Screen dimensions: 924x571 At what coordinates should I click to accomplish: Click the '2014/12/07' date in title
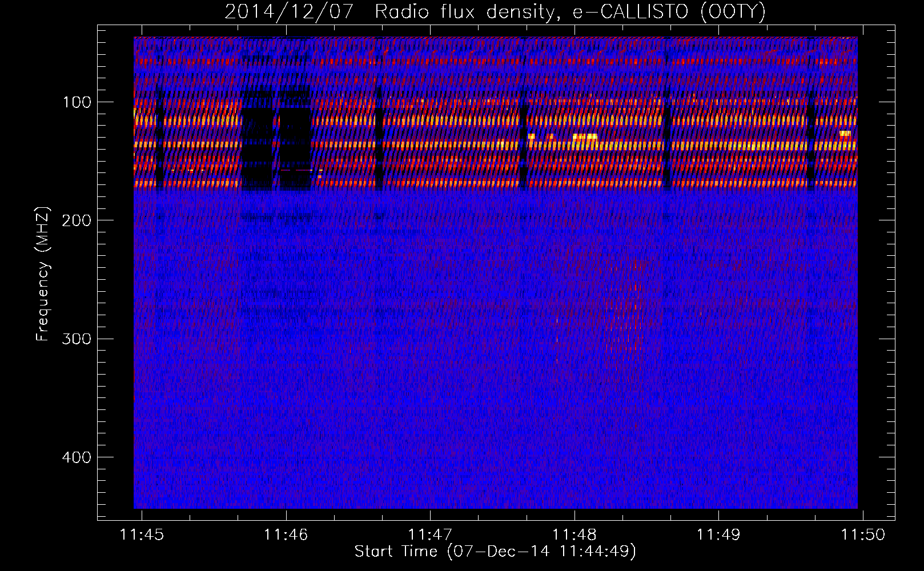[x=289, y=12]
